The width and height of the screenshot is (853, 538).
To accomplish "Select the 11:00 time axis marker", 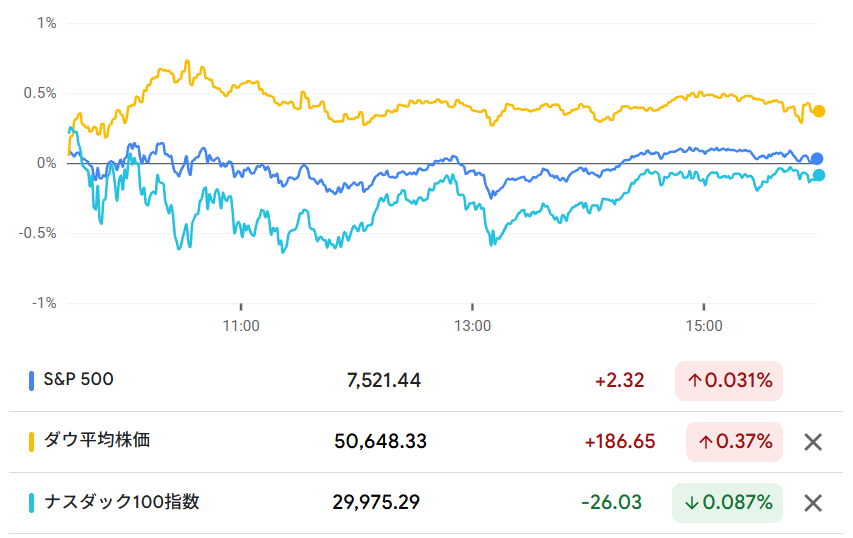I will coord(241,326).
